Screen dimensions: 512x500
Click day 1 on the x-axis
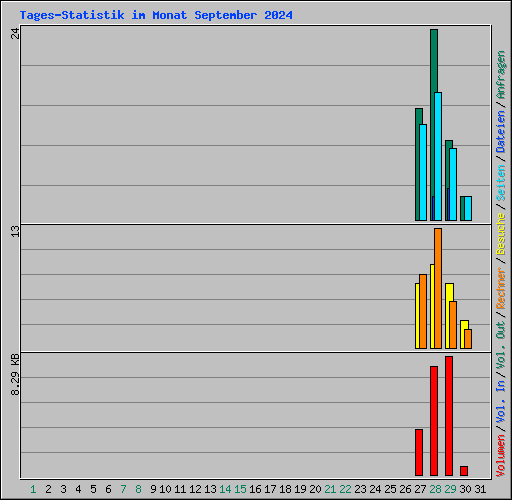[33, 489]
